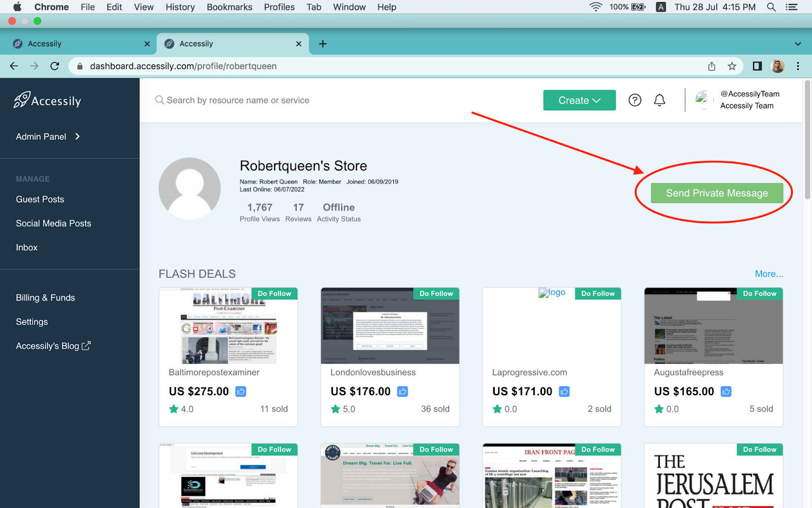This screenshot has height=508, width=812.
Task: Open the Iran Front Page listing thumbnail
Action: coord(552,476)
